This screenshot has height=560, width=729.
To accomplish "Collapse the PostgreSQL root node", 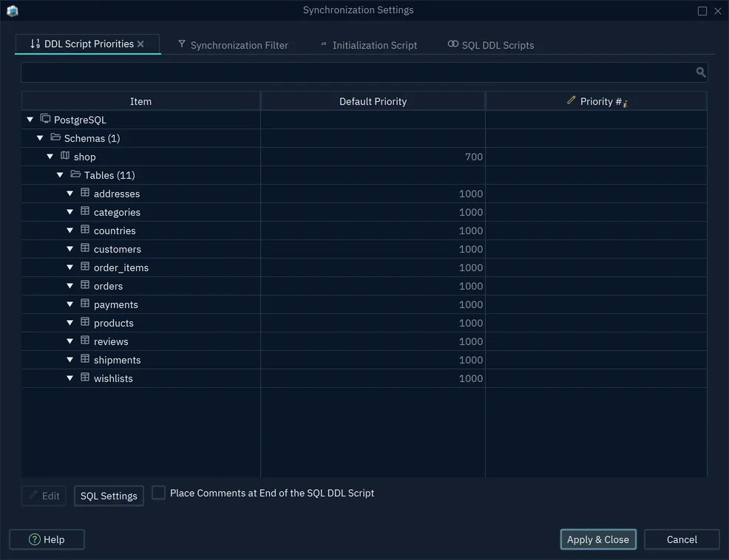I will [30, 120].
